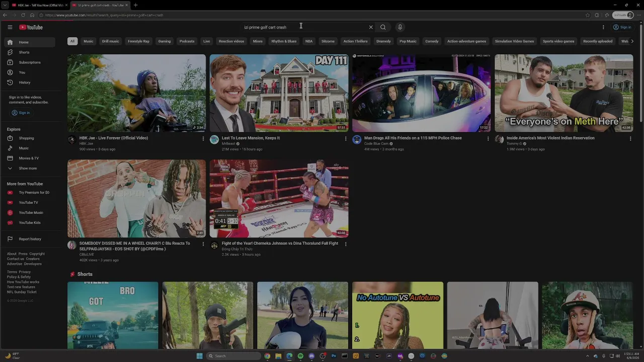The image size is (644, 362).
Task: Open a new browser tab
Action: pyautogui.click(x=135, y=5)
